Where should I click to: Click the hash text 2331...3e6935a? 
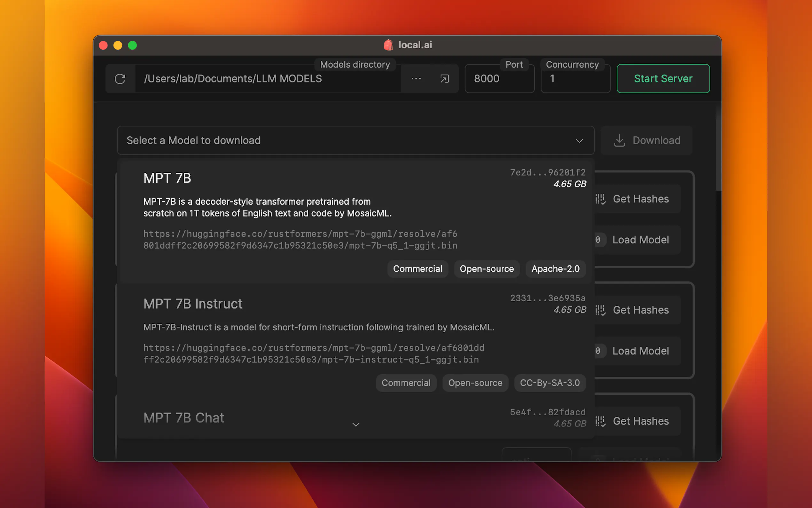point(548,298)
